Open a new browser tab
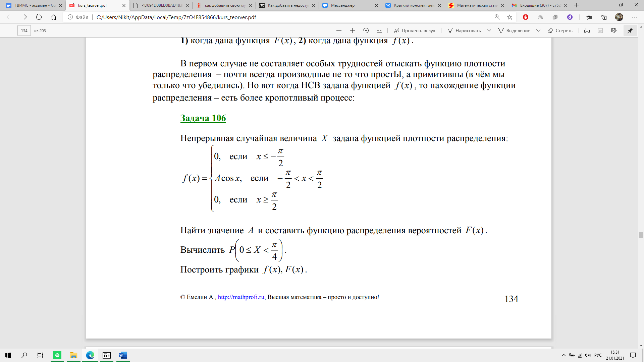This screenshot has height=362, width=644. pos(577,5)
